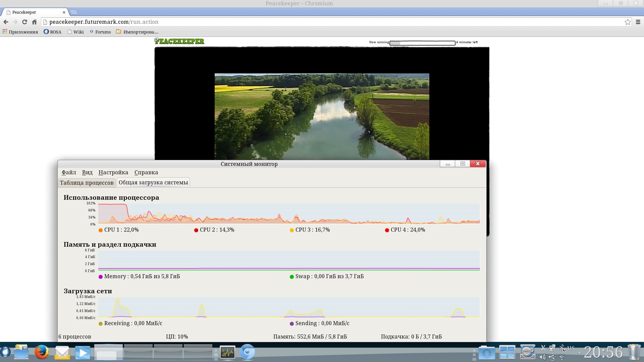This screenshot has width=644, height=362.
Task: Open the Приложения apps shortcut
Action: click(20, 32)
